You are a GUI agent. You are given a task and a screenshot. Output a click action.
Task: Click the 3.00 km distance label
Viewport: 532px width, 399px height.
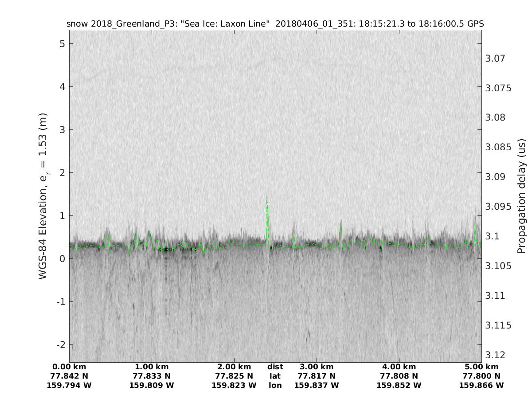tap(317, 367)
